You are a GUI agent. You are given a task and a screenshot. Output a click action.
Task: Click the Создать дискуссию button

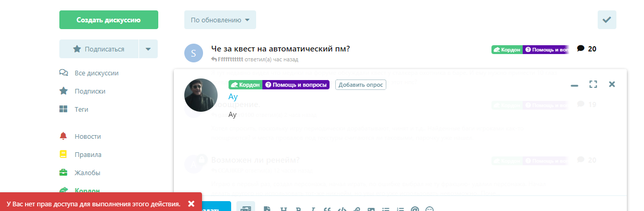click(x=109, y=20)
